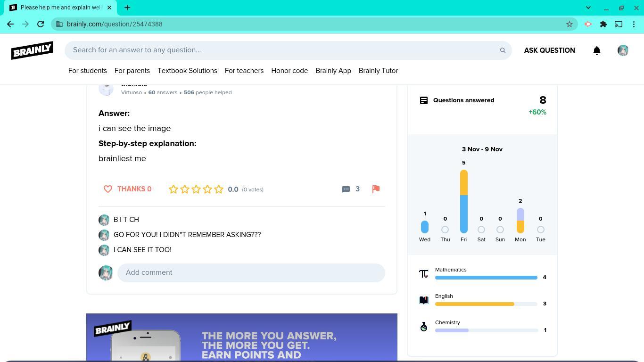The height and width of the screenshot is (362, 644).
Task: Bookmark this page with the star icon
Action: click(570, 24)
